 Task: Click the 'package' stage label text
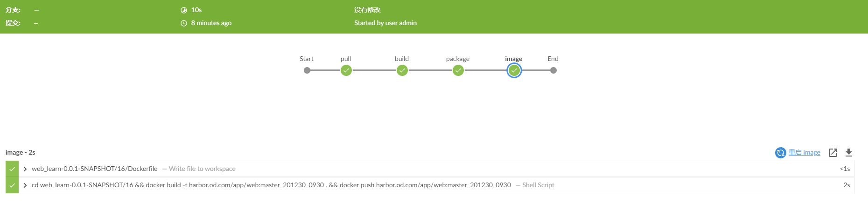(x=458, y=59)
